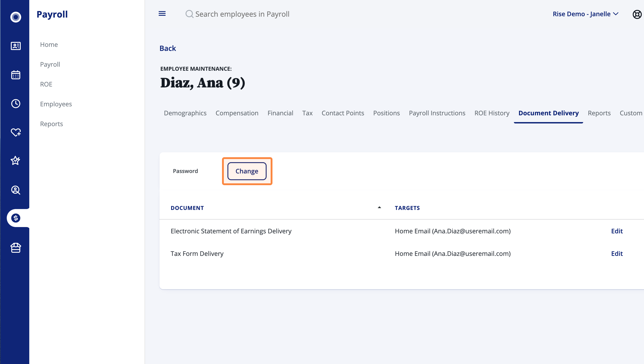Switch to the Positions tab

[386, 113]
